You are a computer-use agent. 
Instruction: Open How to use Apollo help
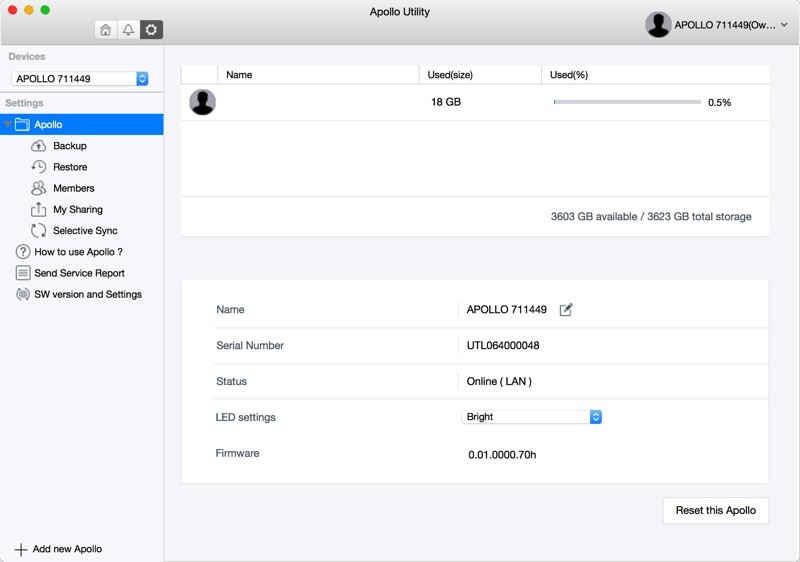click(x=79, y=251)
